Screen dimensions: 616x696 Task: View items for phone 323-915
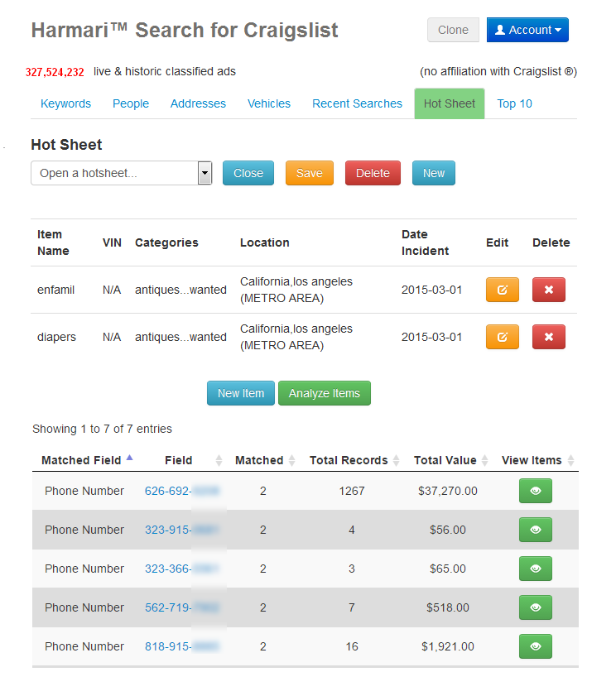[x=535, y=530]
